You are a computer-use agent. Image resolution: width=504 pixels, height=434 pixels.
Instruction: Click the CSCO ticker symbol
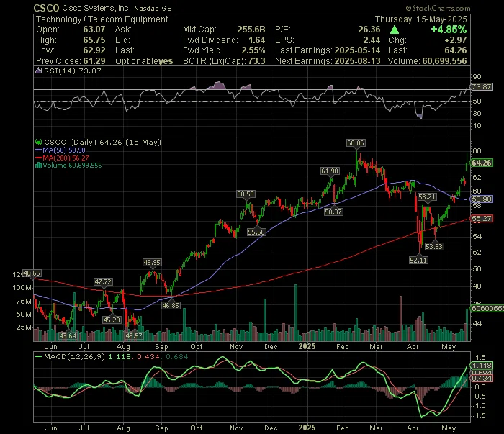tap(46, 8)
